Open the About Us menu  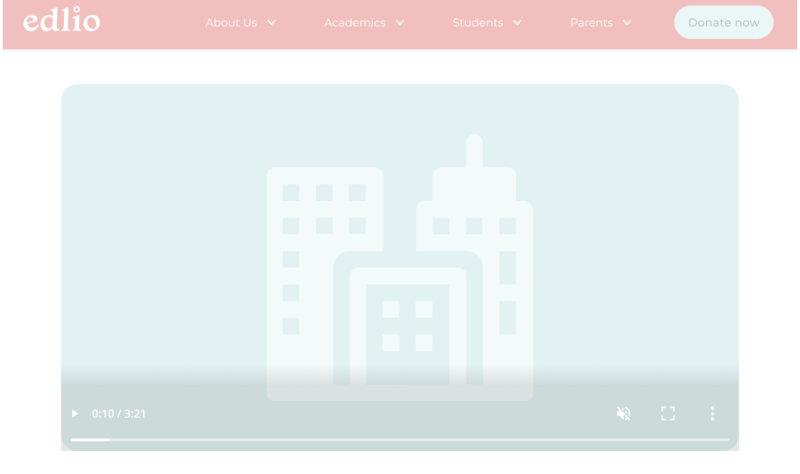pyautogui.click(x=231, y=23)
